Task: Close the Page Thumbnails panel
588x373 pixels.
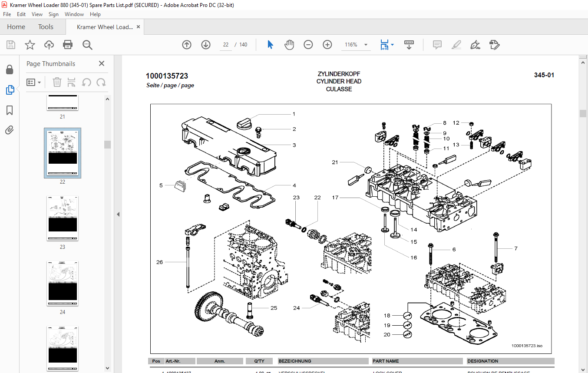Action: pos(102,63)
